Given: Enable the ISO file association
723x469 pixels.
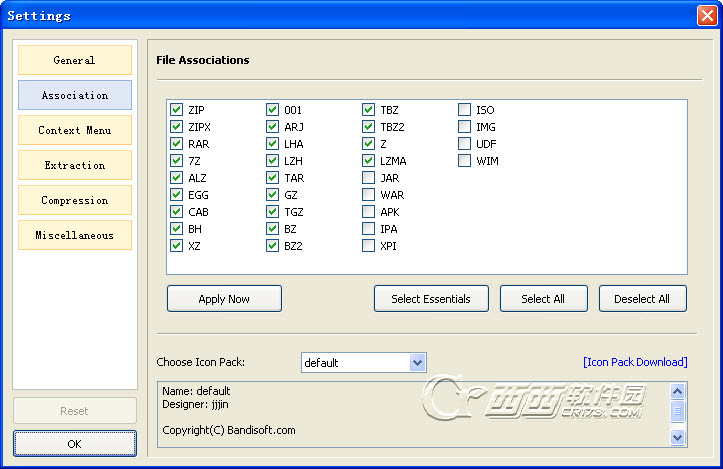Looking at the screenshot, I should point(465,110).
